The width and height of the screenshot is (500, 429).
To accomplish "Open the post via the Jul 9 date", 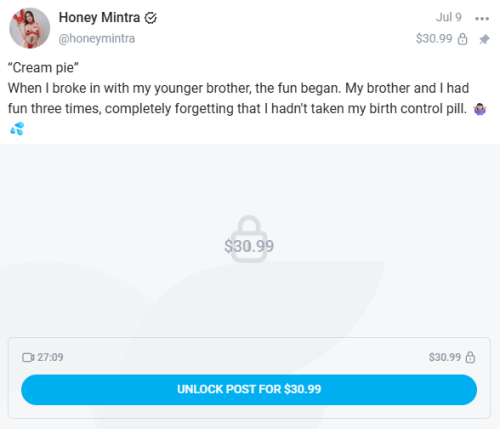I will coord(449,17).
